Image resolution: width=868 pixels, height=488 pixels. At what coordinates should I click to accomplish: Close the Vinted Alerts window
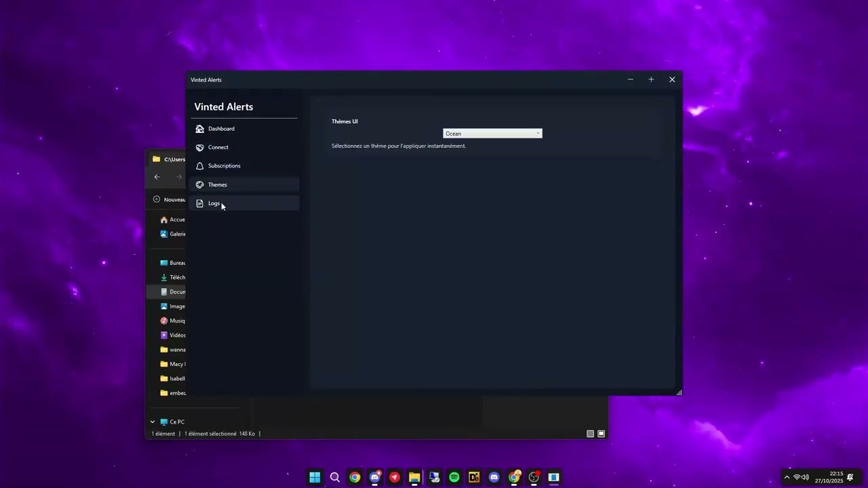[672, 79]
